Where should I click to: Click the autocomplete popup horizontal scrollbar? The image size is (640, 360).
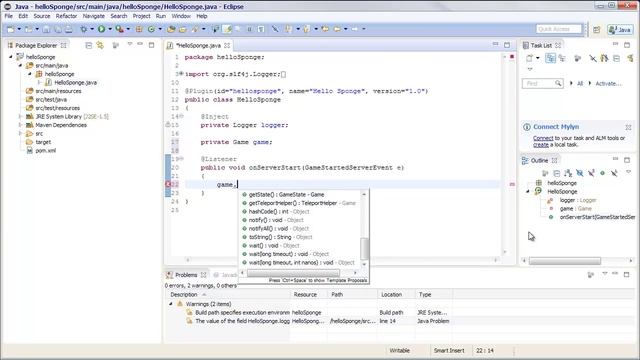pyautogui.click(x=293, y=273)
